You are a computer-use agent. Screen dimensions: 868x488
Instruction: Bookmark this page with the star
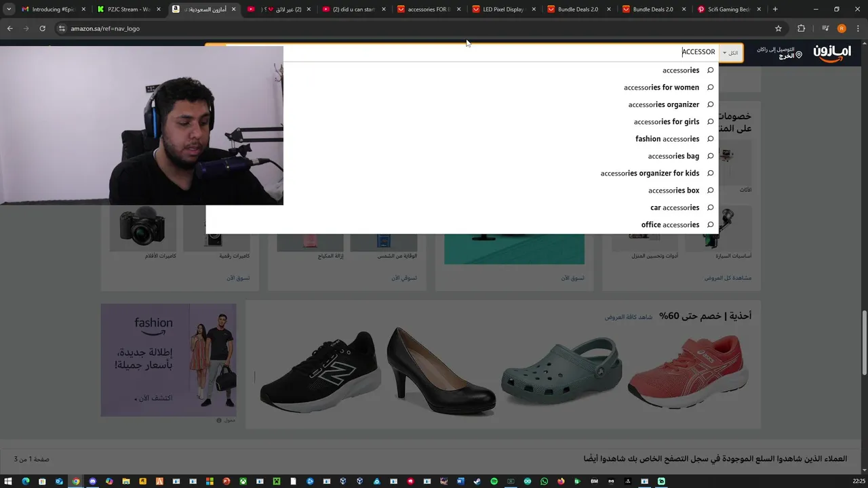coord(778,28)
